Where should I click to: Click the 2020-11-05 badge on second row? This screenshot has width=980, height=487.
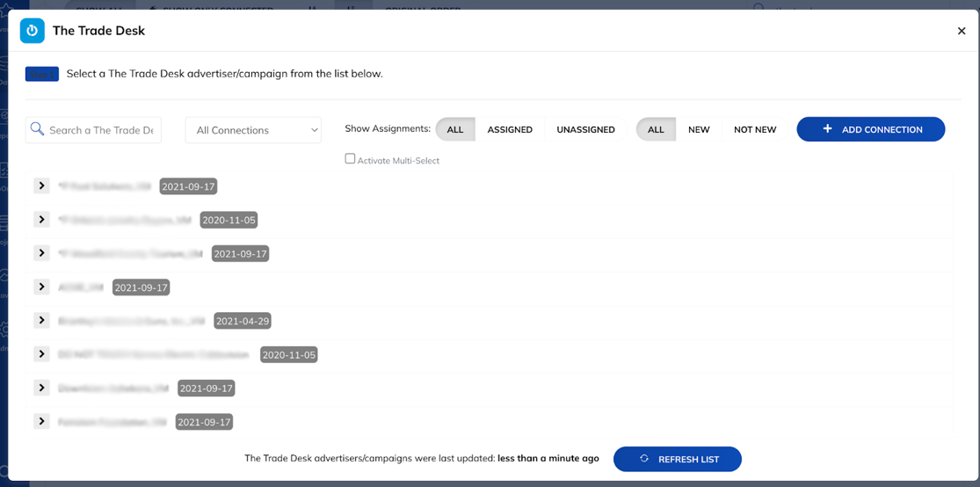(229, 220)
